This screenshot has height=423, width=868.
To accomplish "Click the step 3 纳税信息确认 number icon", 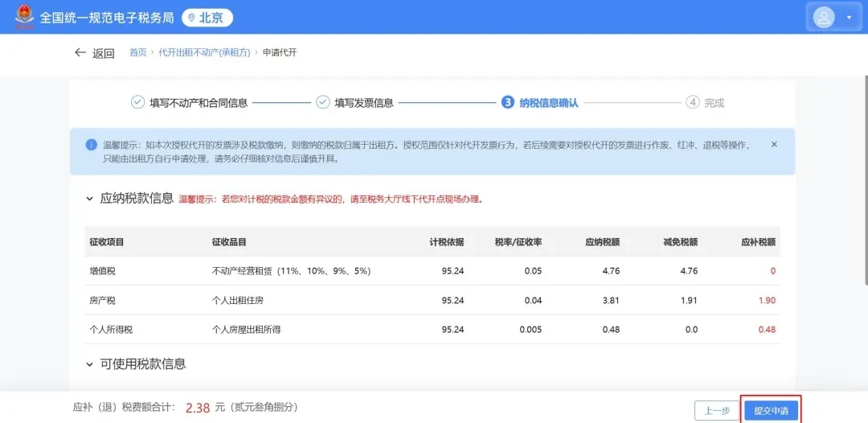I will click(x=507, y=102).
